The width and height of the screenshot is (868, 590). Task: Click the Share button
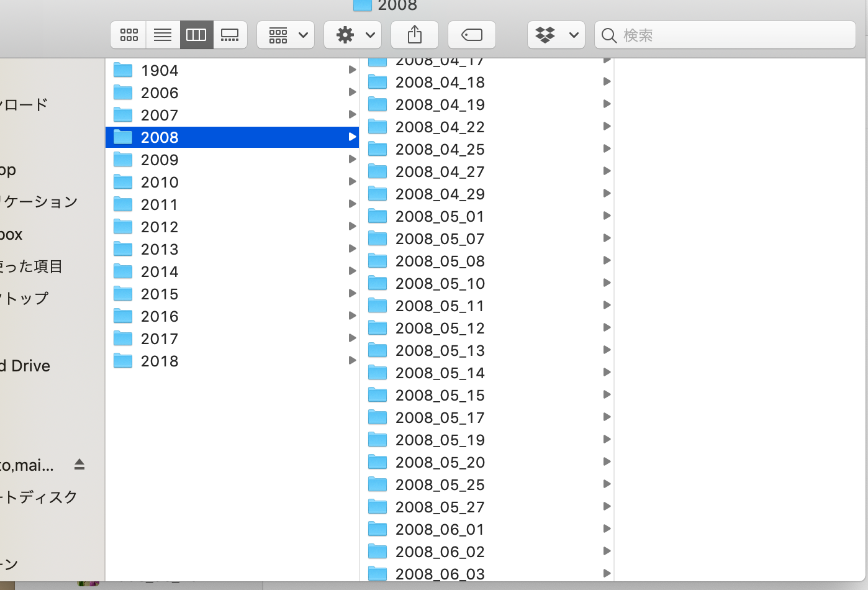pos(415,35)
